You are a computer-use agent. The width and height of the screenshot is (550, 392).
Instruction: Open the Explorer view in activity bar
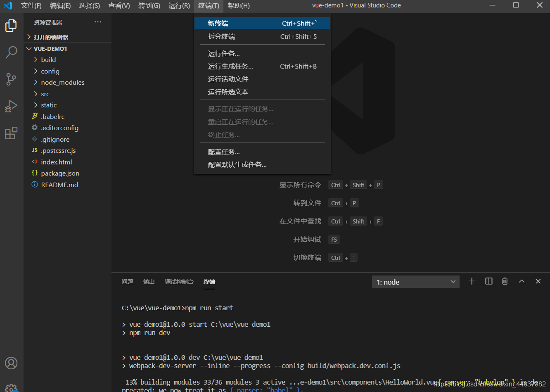[x=11, y=26]
